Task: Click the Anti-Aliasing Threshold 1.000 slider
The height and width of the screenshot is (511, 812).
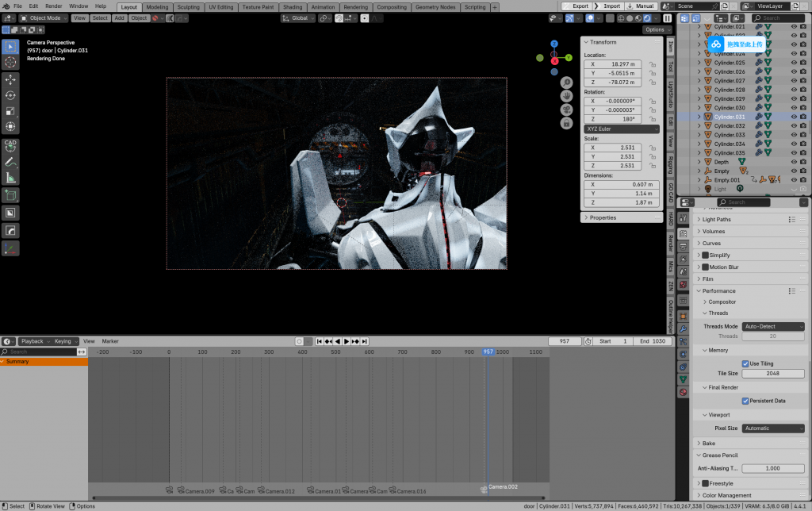Action: click(773, 468)
